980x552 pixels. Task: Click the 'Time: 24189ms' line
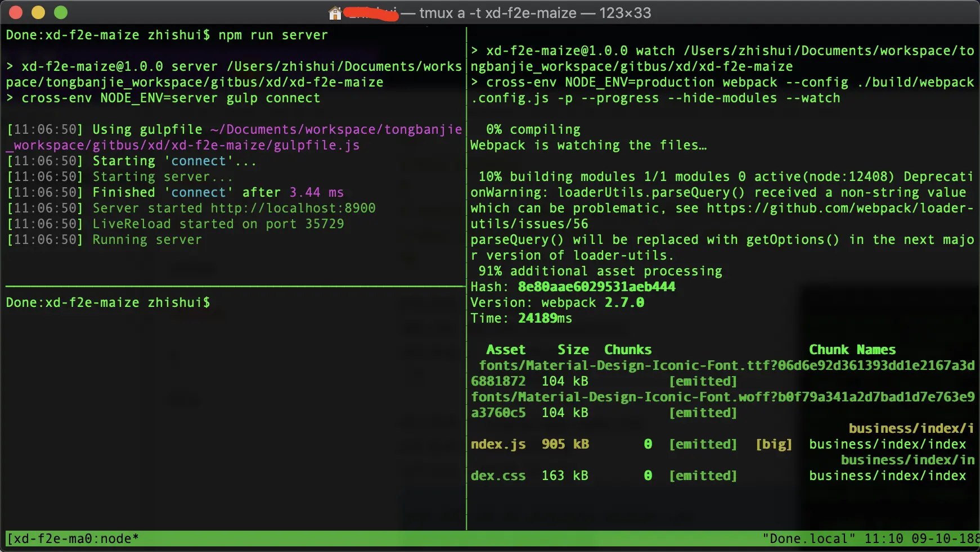point(522,319)
